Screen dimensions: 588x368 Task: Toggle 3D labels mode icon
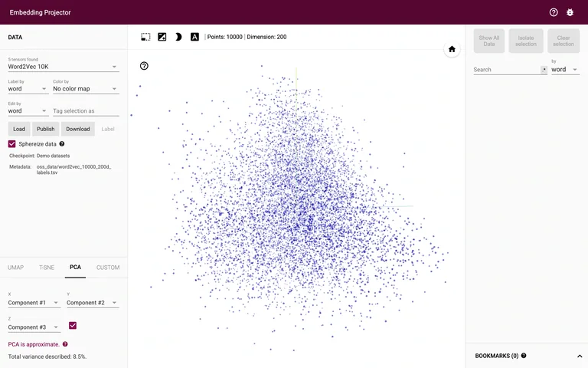(194, 37)
